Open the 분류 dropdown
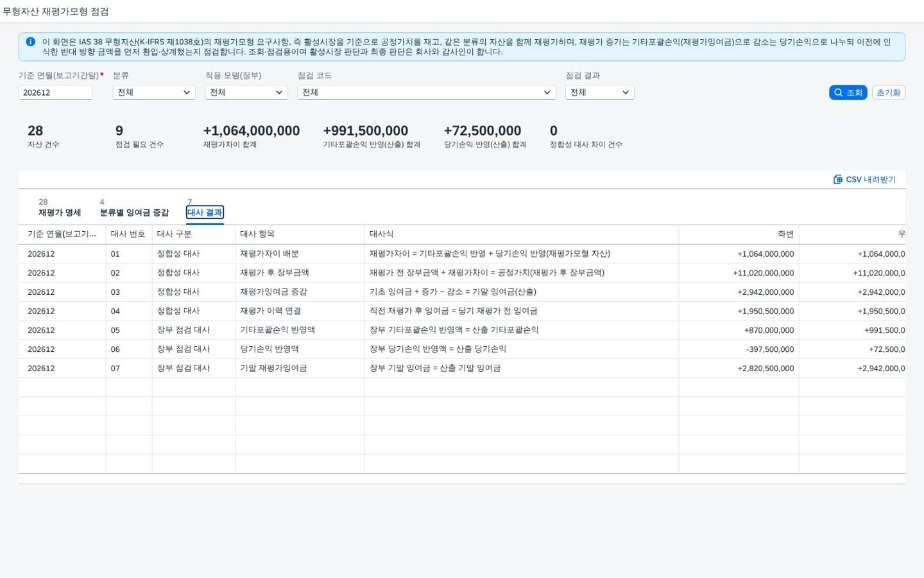Screen dimensions: 924x578 coord(154,92)
